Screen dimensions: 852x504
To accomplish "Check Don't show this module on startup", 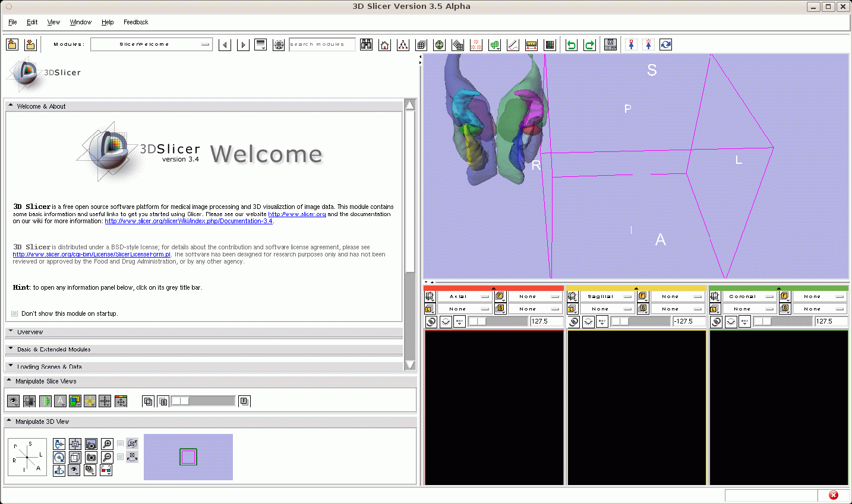I will coord(15,313).
